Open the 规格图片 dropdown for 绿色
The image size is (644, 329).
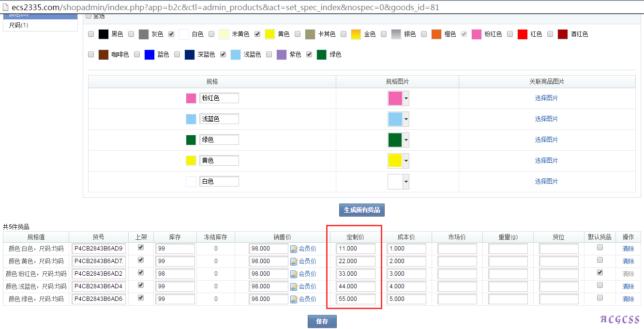(x=406, y=140)
